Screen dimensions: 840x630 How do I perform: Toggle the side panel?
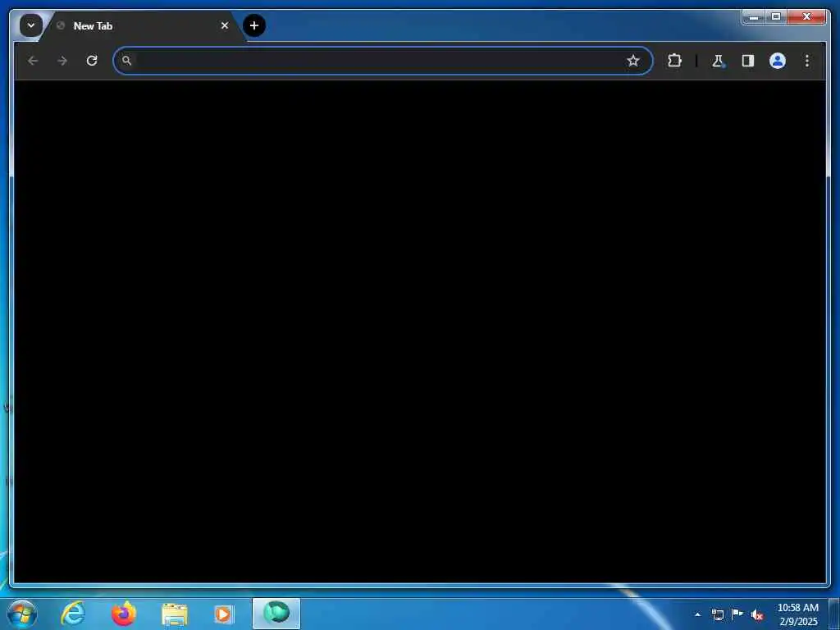pyautogui.click(x=748, y=61)
